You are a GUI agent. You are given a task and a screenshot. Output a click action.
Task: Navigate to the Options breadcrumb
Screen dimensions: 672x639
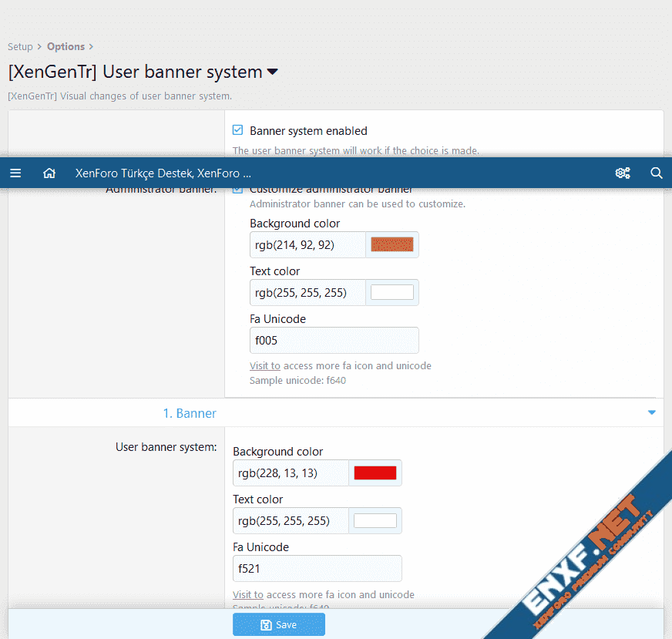(66, 47)
